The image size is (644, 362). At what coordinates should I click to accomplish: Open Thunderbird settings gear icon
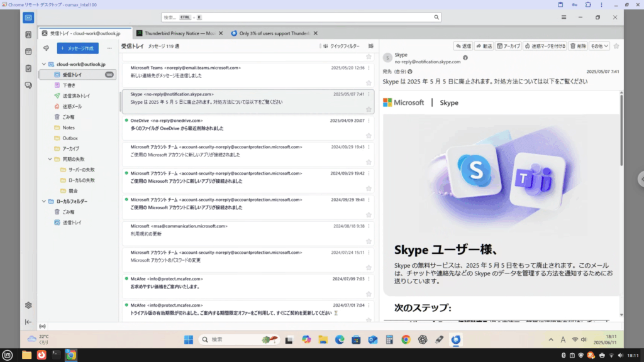tap(28, 305)
